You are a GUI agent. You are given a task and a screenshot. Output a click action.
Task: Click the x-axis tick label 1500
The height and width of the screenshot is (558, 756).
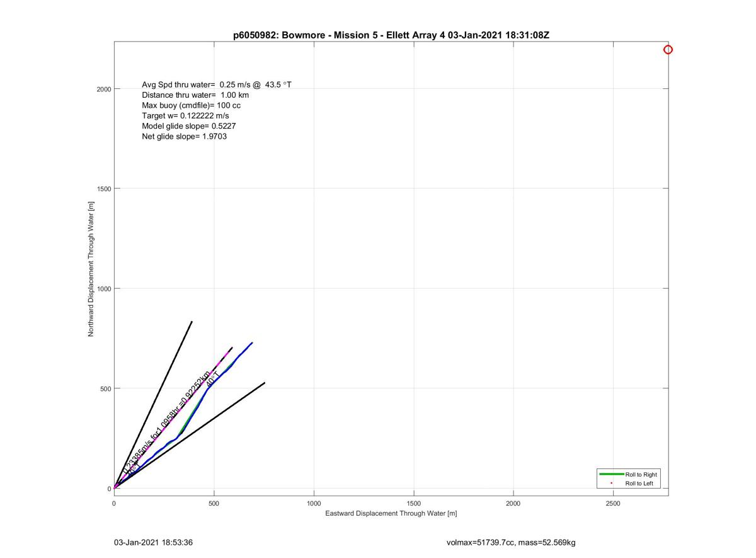(x=413, y=504)
